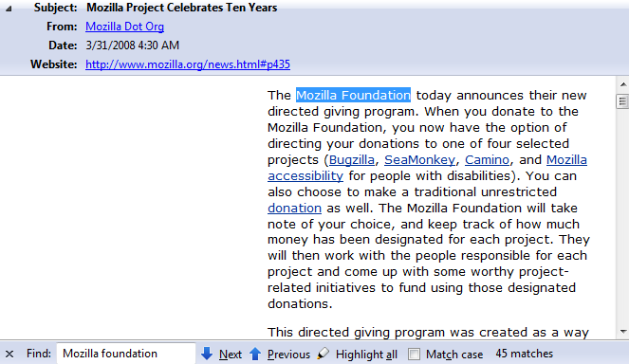Image resolution: width=629 pixels, height=364 pixels.
Task: Open the Bugzilla link
Action: point(352,160)
